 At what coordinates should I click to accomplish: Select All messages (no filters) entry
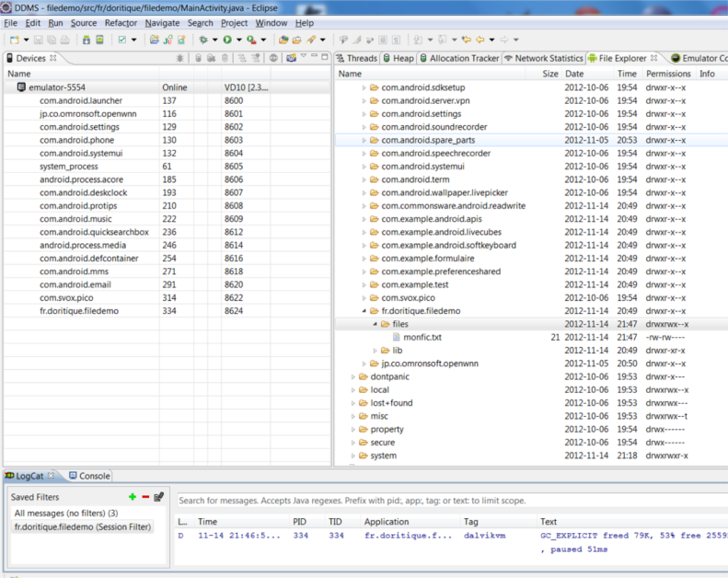click(x=65, y=513)
